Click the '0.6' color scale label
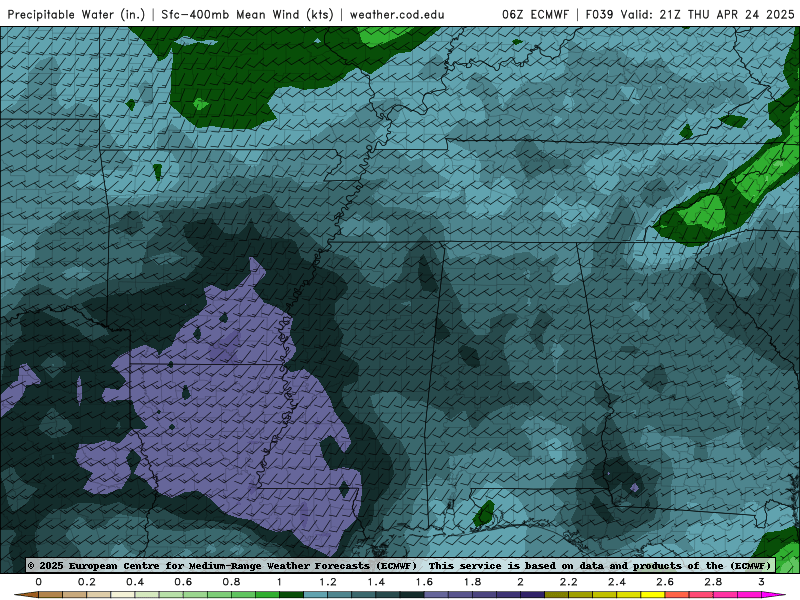Image resolution: width=800 pixels, height=600 pixels. pyautogui.click(x=183, y=582)
